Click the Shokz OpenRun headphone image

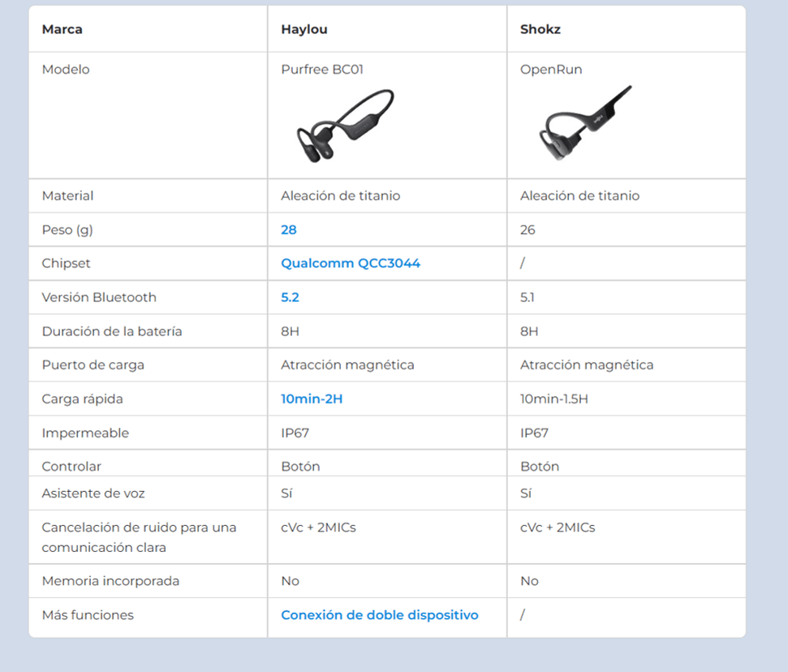[585, 123]
